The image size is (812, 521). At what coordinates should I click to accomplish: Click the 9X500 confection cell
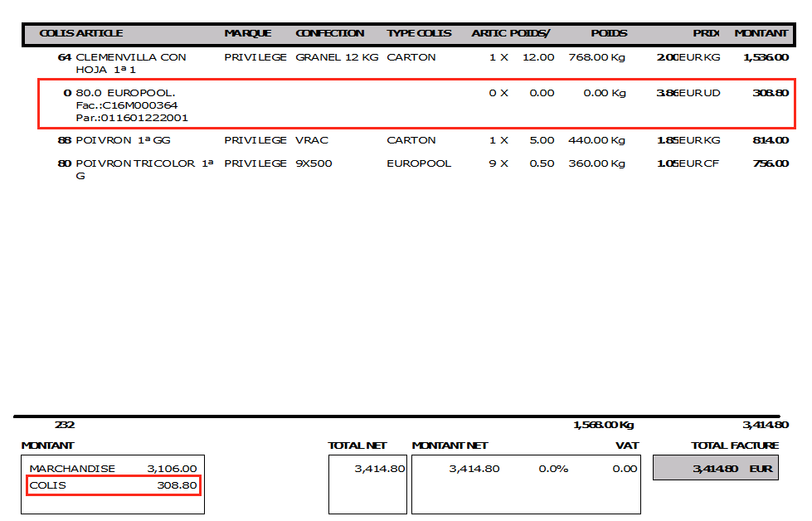[x=314, y=163]
